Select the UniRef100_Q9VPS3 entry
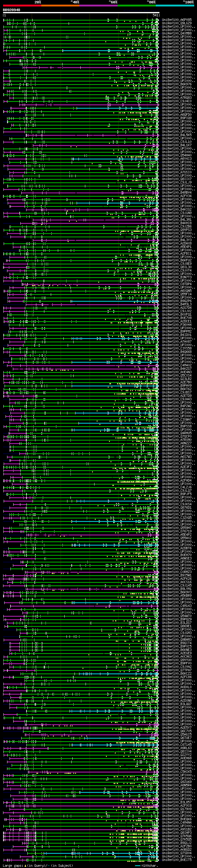The height and width of the screenshot is (868, 197). [x=177, y=230]
